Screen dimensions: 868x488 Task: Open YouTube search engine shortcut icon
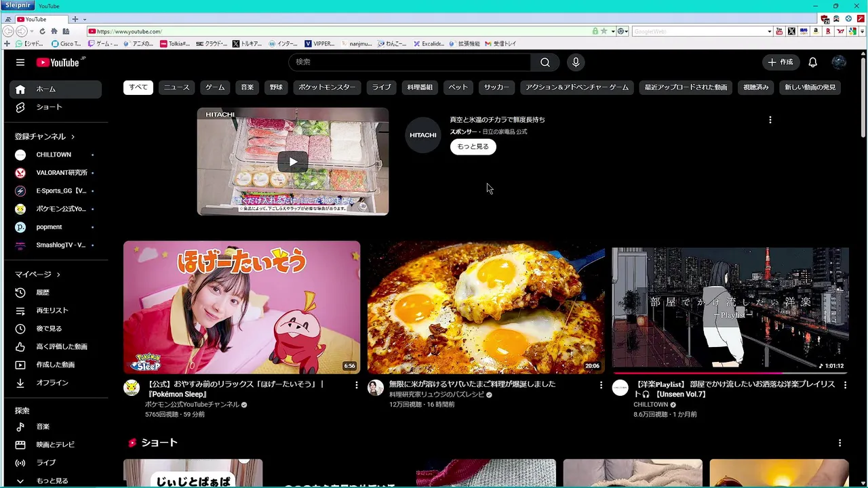tap(779, 31)
